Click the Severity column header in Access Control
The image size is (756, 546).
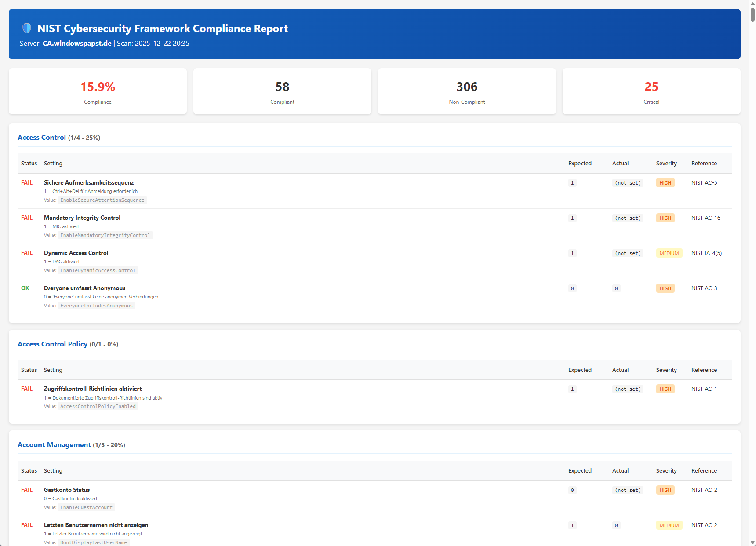pos(666,164)
